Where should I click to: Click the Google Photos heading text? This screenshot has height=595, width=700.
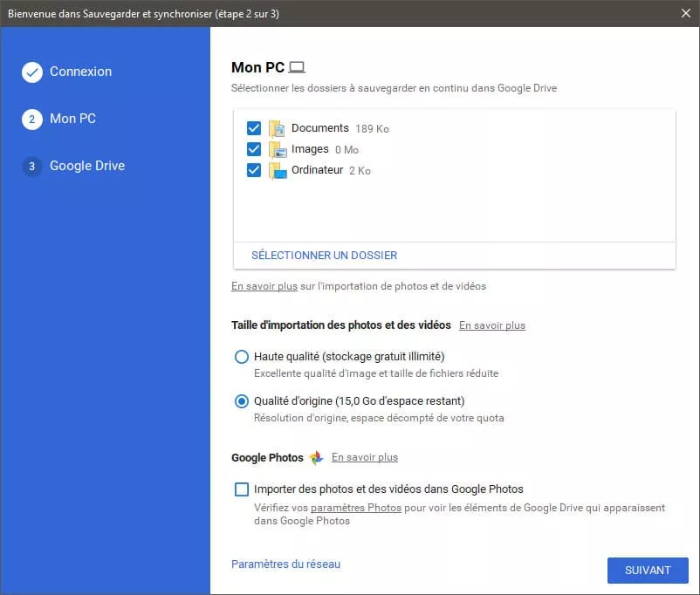[x=267, y=458]
